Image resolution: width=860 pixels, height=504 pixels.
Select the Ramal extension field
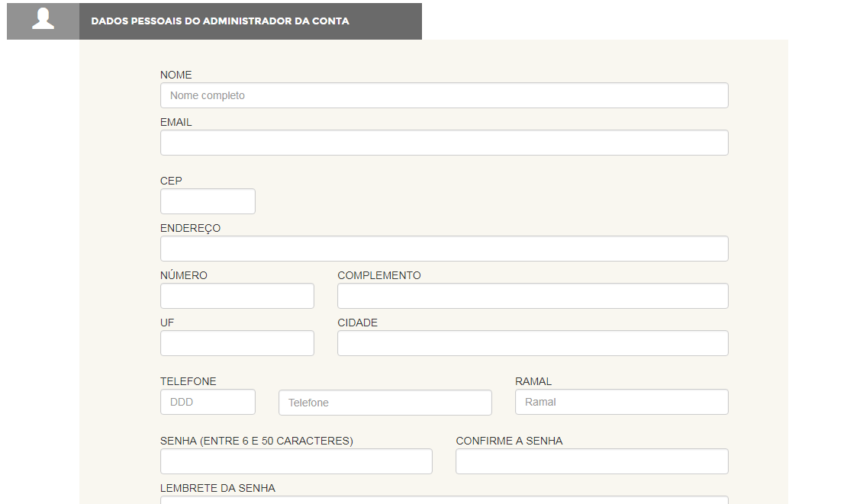621,402
